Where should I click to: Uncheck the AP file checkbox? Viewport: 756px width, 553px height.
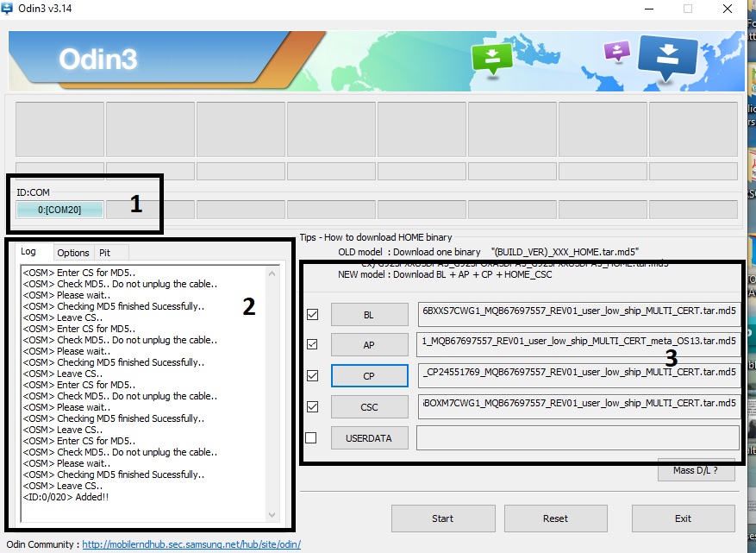coord(312,344)
